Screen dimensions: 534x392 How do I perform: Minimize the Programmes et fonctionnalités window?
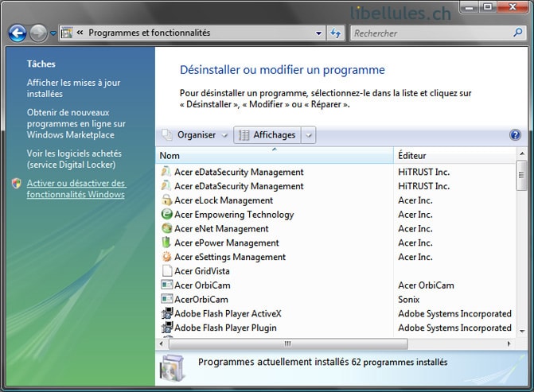coord(469,7)
